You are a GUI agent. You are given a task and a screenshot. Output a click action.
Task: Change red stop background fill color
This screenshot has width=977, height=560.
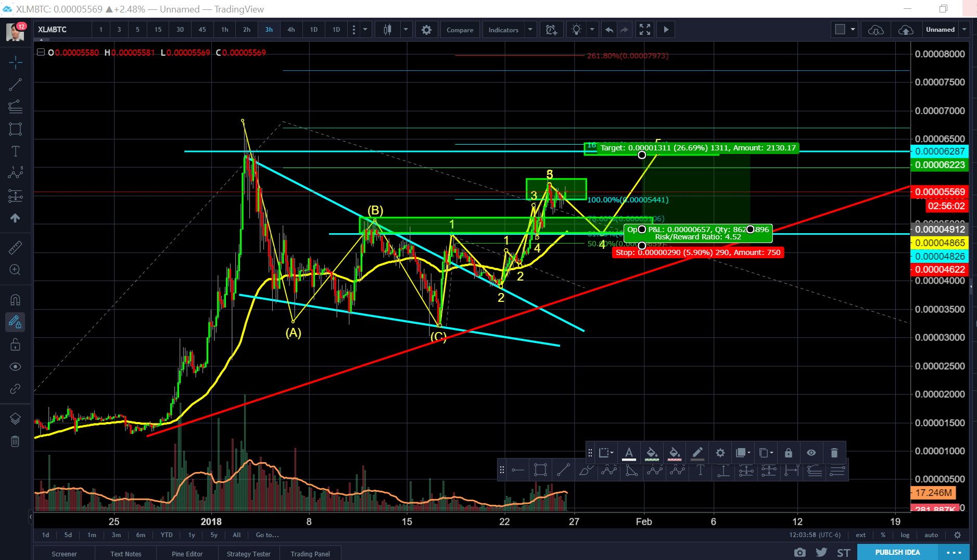pyautogui.click(x=675, y=453)
